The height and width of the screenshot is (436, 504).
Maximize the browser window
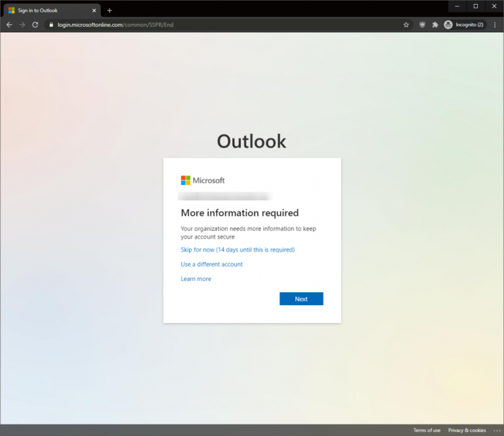click(x=476, y=6)
